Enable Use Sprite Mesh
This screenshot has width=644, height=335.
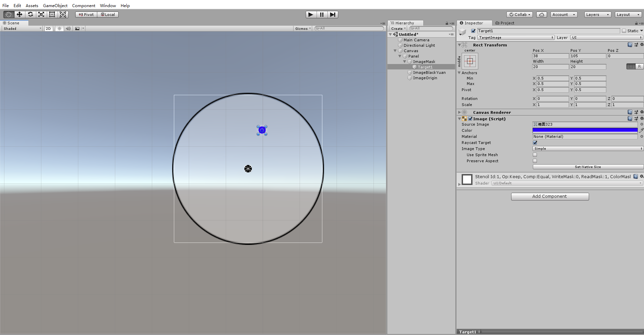point(535,155)
